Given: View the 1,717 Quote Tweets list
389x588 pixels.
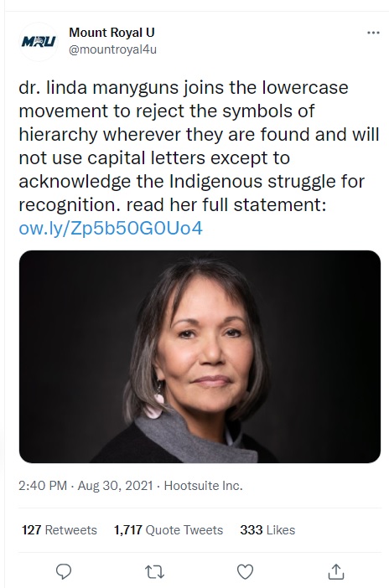Looking at the screenshot, I should [169, 530].
